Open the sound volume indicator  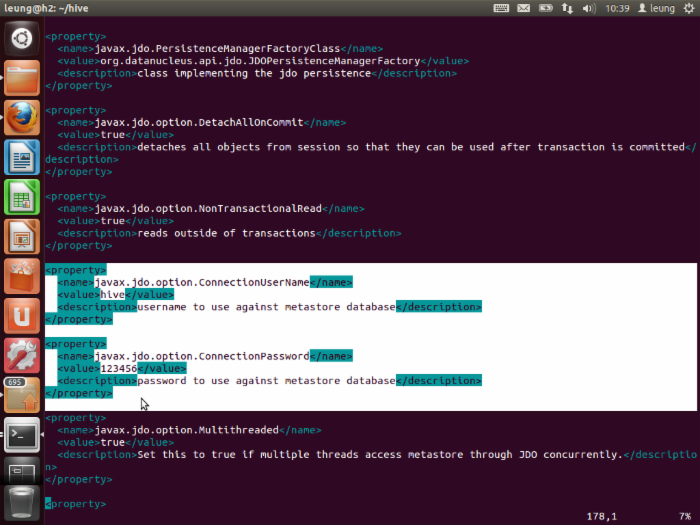click(x=589, y=8)
